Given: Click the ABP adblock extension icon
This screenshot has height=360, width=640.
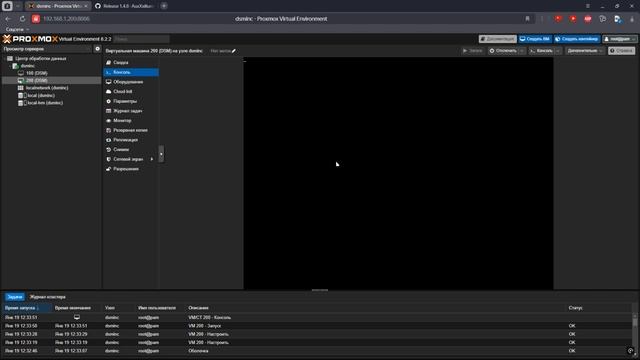Looking at the screenshot, I should (x=588, y=19).
